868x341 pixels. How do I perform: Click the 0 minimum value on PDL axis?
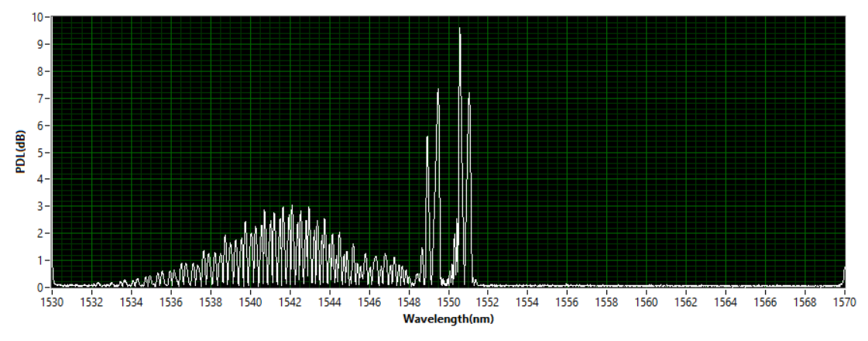click(x=41, y=288)
